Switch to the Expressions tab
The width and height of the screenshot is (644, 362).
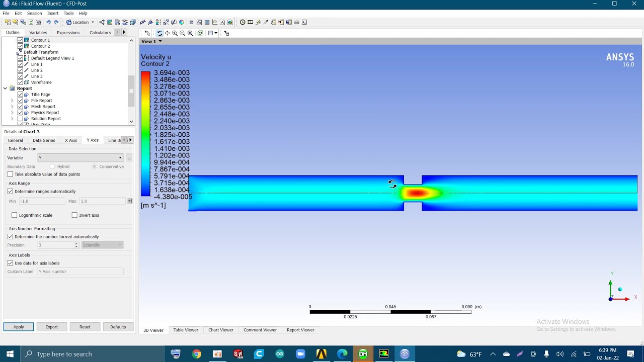click(x=68, y=33)
